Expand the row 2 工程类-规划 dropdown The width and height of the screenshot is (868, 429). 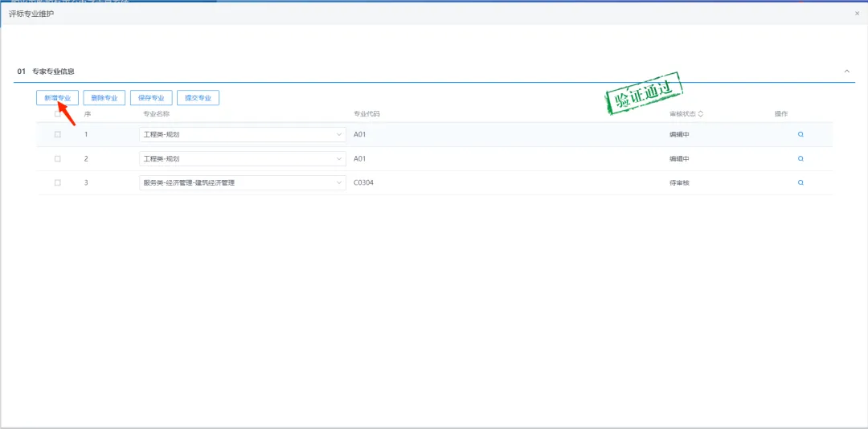click(x=243, y=159)
